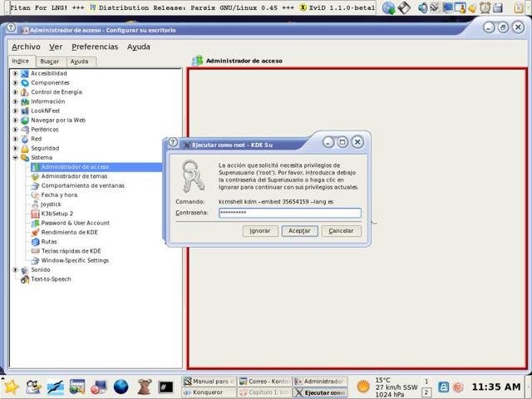Expand the Navegar por la Web node

point(15,120)
